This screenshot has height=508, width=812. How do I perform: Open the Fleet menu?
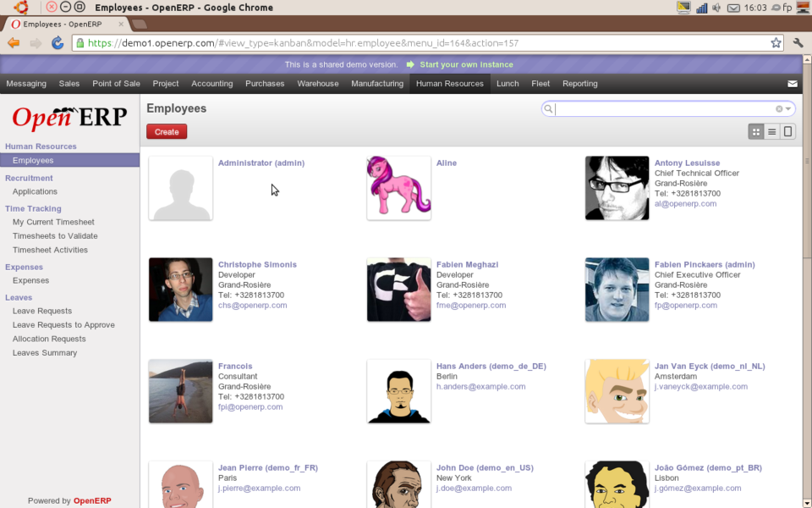point(540,84)
